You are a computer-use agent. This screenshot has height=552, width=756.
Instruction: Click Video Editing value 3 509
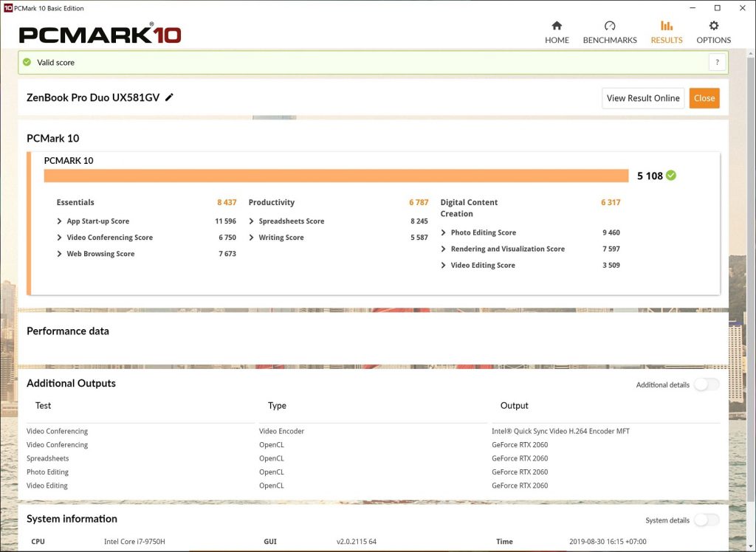611,266
